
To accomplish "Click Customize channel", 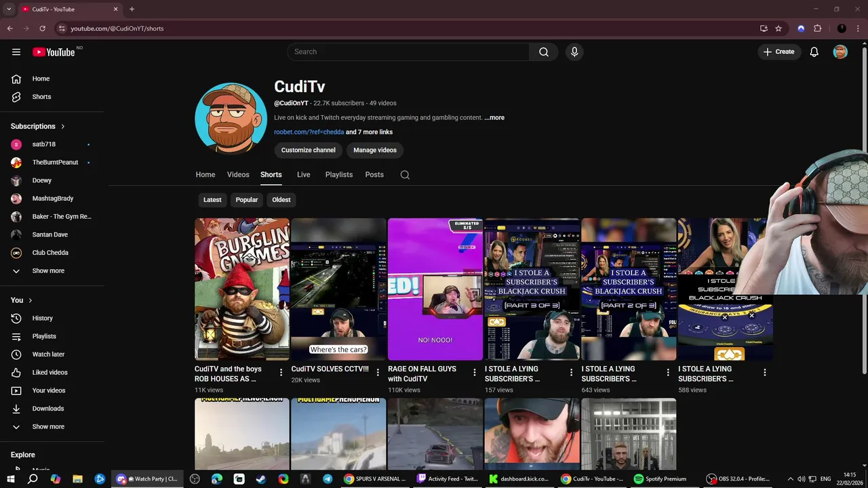I will (x=309, y=150).
